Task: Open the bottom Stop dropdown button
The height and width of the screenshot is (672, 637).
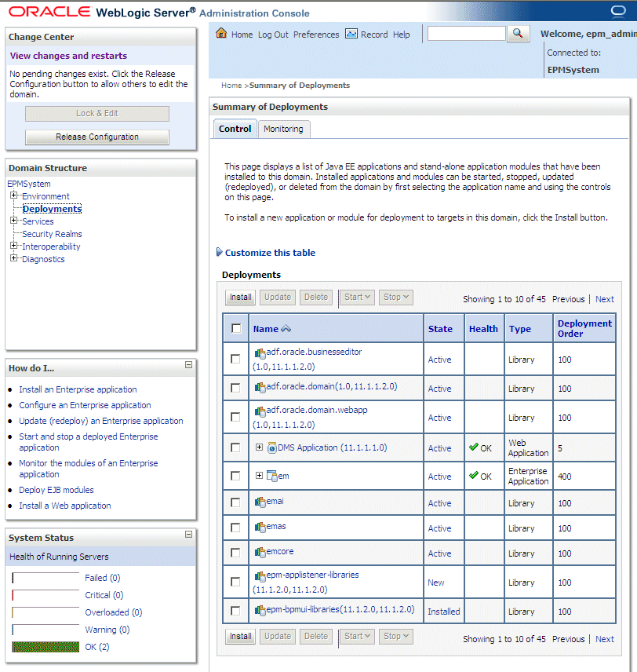Action: (396, 637)
